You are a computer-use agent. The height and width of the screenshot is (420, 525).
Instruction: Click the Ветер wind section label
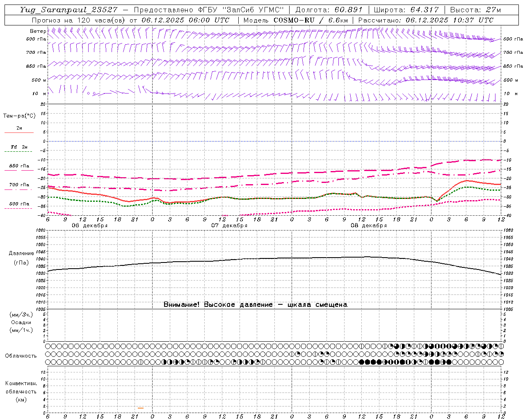click(x=38, y=31)
